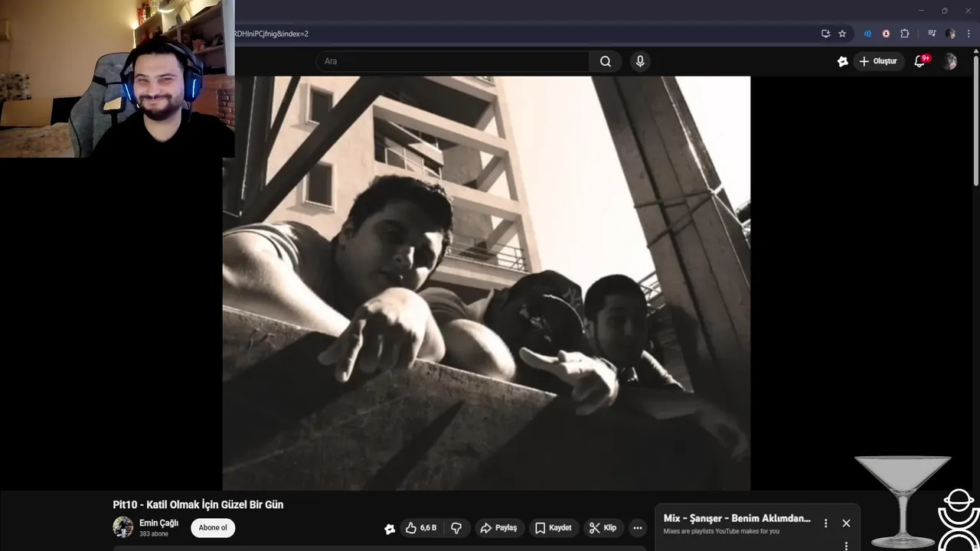This screenshot has height=551, width=980.
Task: Open YouTube notifications bell
Action: (920, 61)
